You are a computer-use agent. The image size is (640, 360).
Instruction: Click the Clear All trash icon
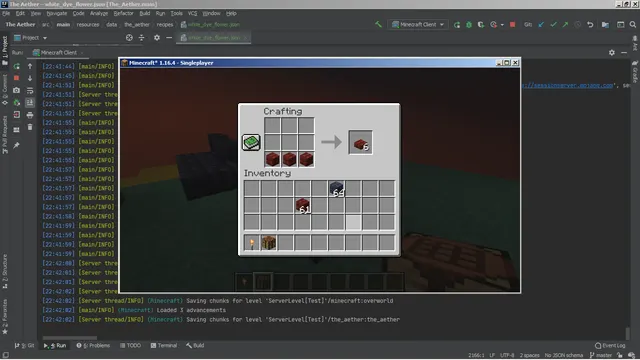(30, 127)
